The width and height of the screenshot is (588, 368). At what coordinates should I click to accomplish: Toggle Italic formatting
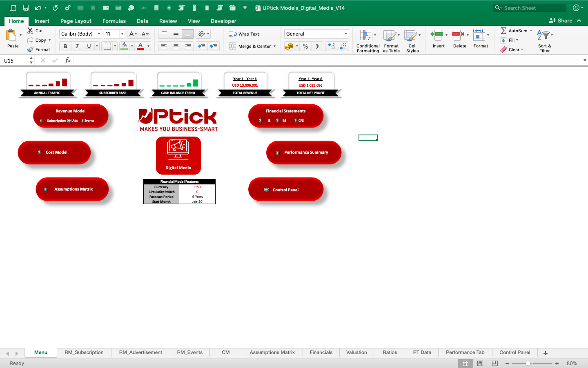click(77, 46)
